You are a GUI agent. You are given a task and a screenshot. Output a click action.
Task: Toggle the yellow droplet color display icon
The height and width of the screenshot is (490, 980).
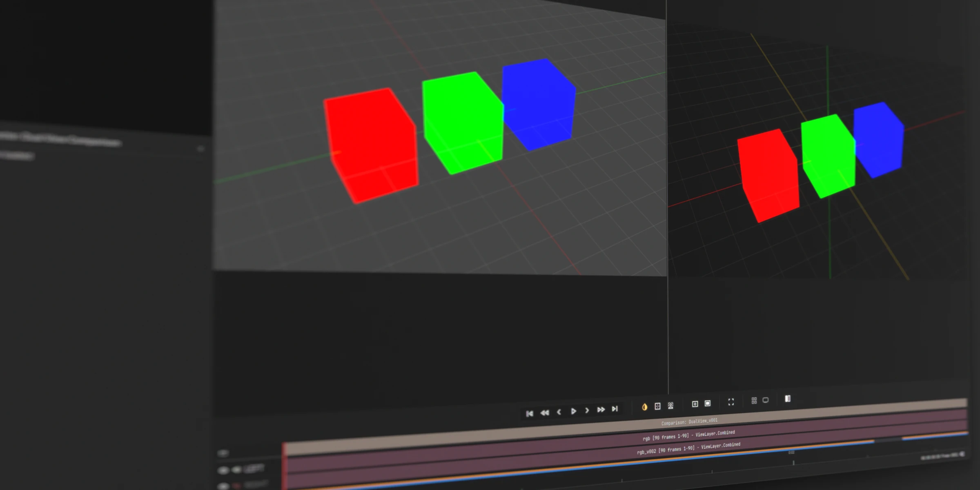(x=645, y=407)
